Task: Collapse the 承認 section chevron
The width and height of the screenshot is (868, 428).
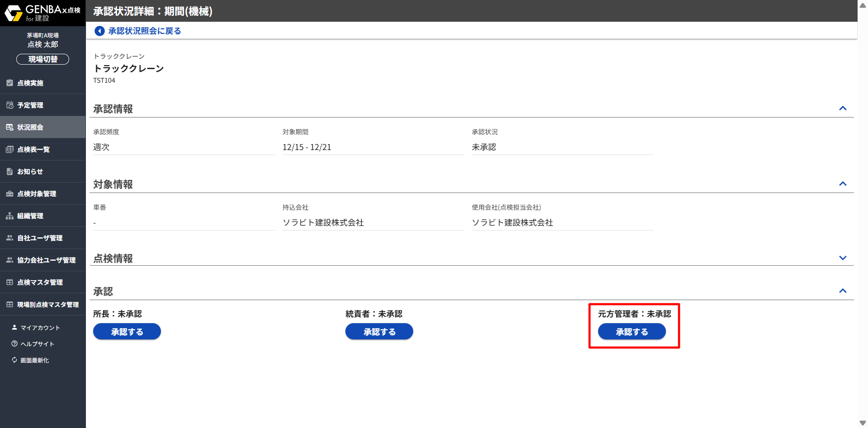Action: pos(842,291)
